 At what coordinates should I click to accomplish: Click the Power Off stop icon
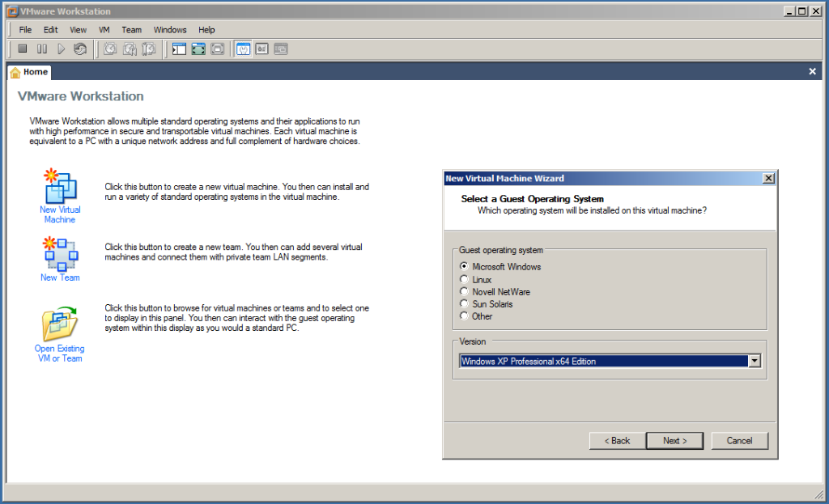pos(23,49)
